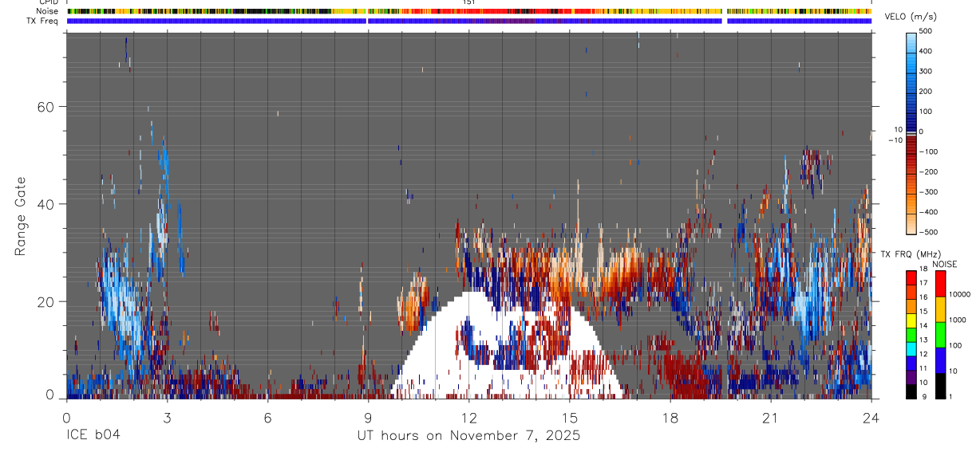Click the 'UT hours on November 7, 2025' title

coord(468,436)
